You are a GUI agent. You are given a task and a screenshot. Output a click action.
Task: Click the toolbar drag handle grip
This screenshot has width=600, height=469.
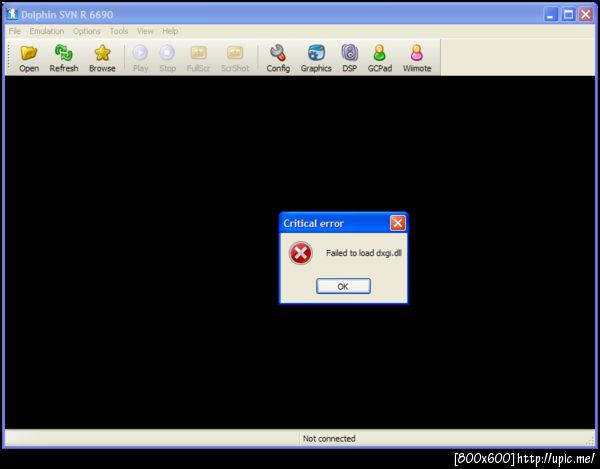coord(8,58)
